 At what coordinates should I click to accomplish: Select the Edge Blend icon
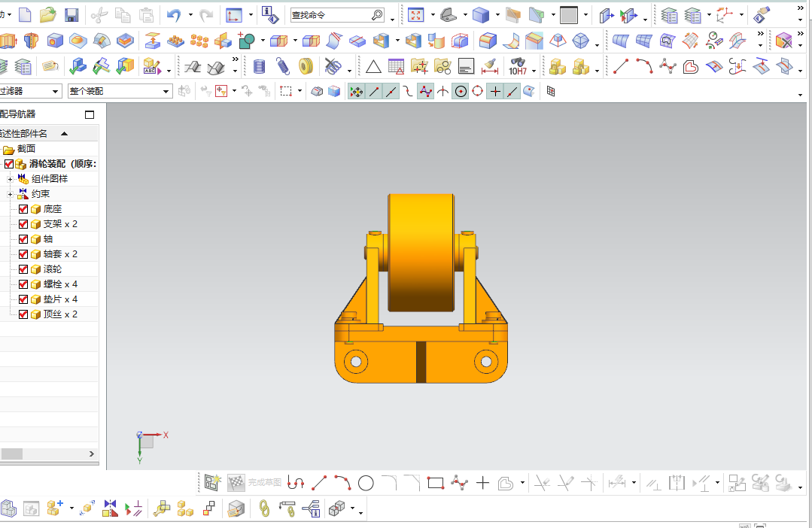click(x=488, y=41)
